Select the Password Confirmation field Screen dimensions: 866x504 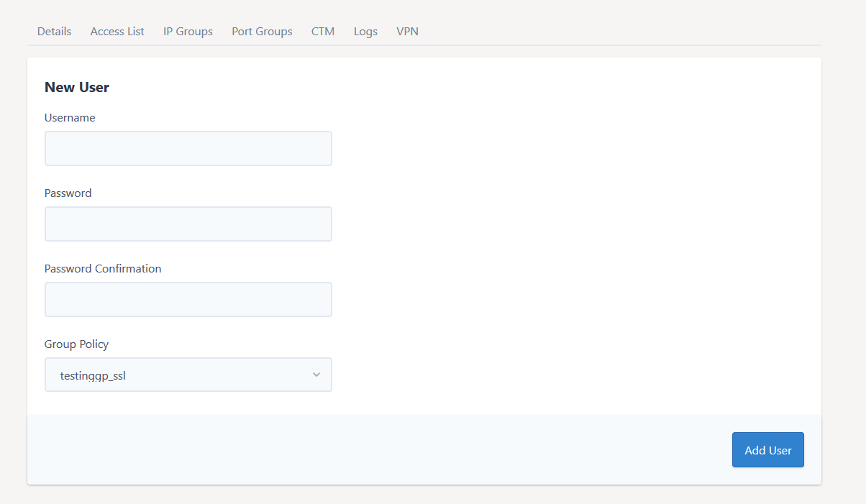point(188,300)
